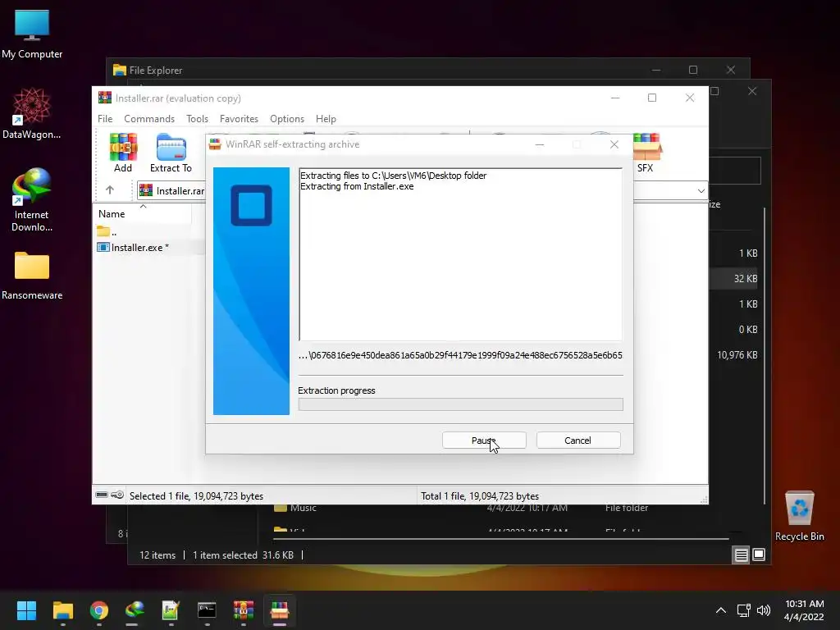Switch to the WinRAR taskbar icon
This screenshot has height=630, width=840.
243,610
